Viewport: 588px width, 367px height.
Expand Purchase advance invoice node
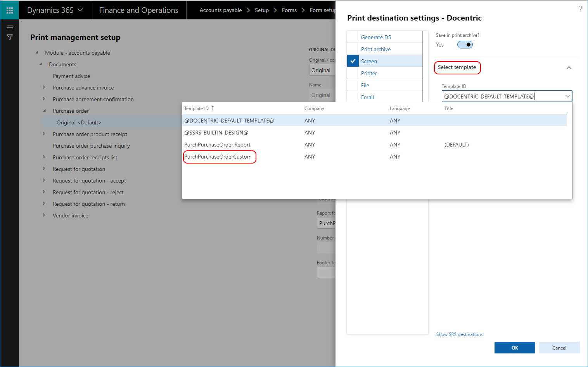click(44, 87)
